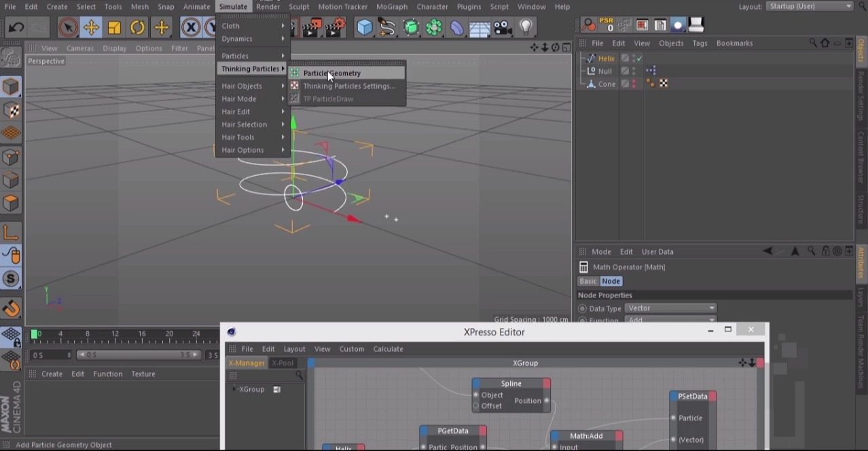Click the magnet snapping icon
The width and height of the screenshot is (868, 451).
[x=11, y=309]
